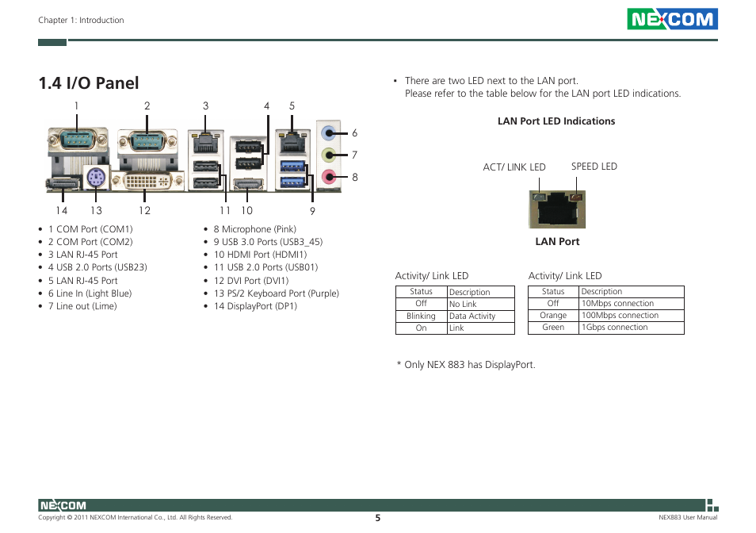Click the 'Chapter 1: Introduction' header text
The width and height of the screenshot is (756, 533).
pyautogui.click(x=81, y=21)
